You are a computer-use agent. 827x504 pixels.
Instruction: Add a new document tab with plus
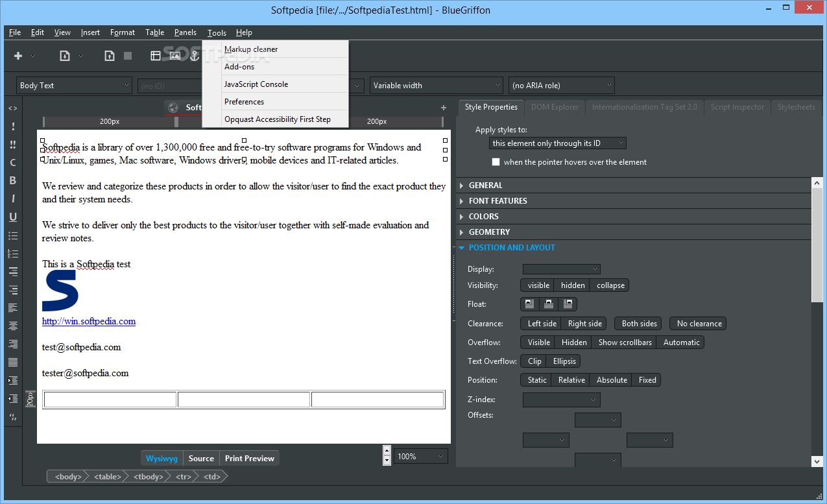[x=444, y=108]
